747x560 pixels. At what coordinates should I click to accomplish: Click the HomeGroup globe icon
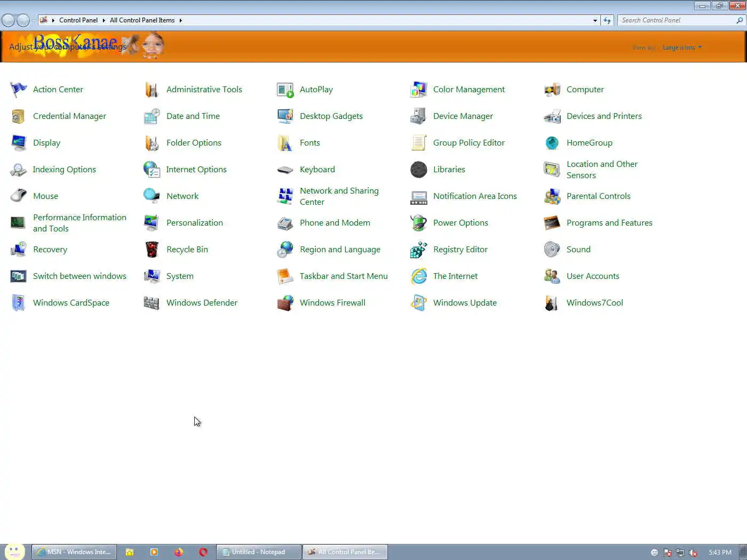tap(552, 143)
